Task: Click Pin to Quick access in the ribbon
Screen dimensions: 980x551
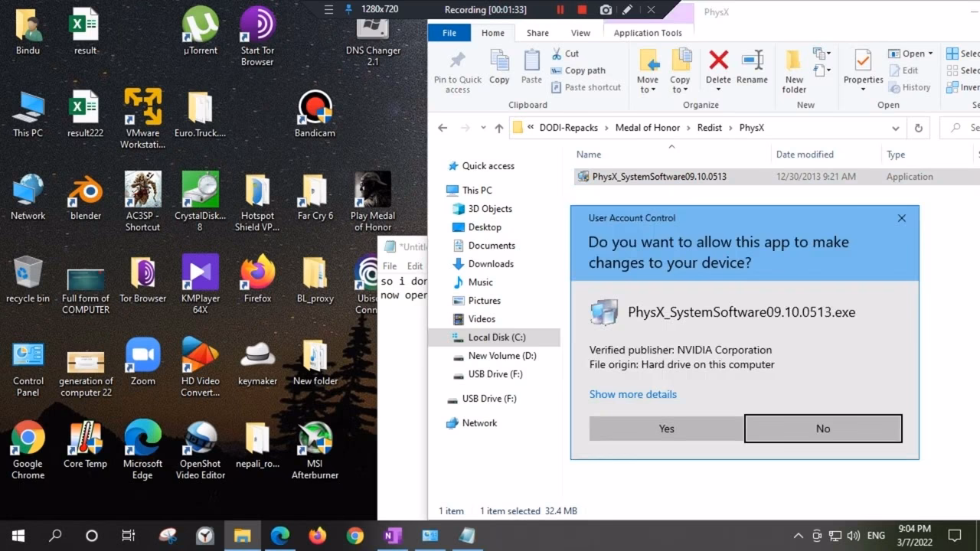Action: tap(458, 73)
